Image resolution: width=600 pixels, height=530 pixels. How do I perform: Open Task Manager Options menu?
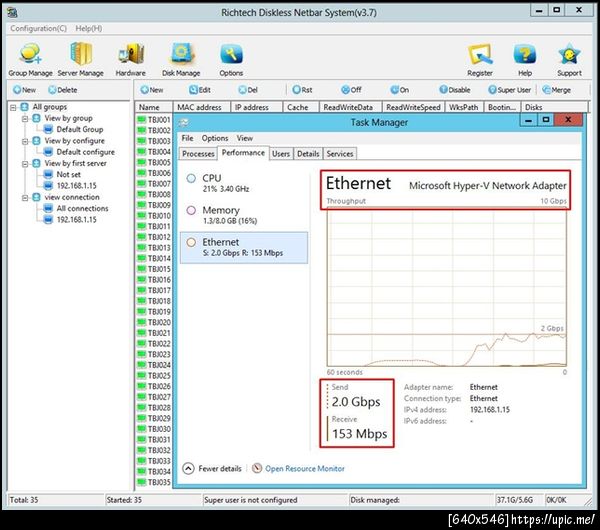(x=215, y=138)
